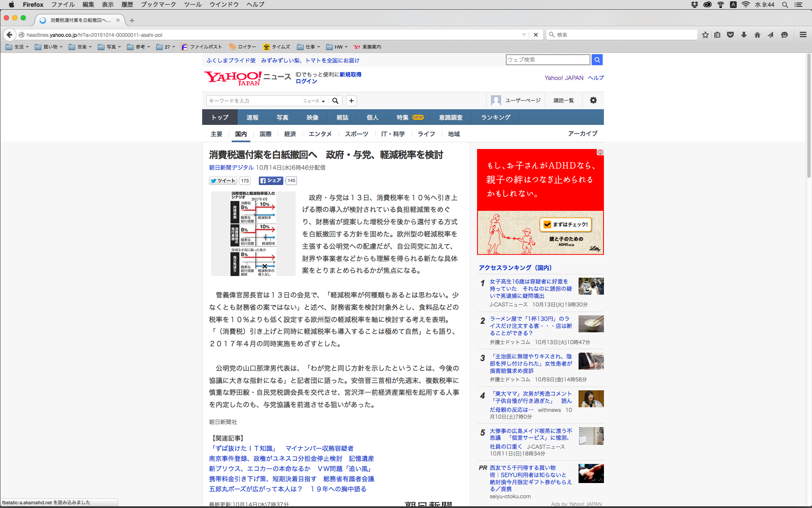This screenshot has height=508, width=812.
Task: Open the Downloads arrow icon
Action: point(744,35)
